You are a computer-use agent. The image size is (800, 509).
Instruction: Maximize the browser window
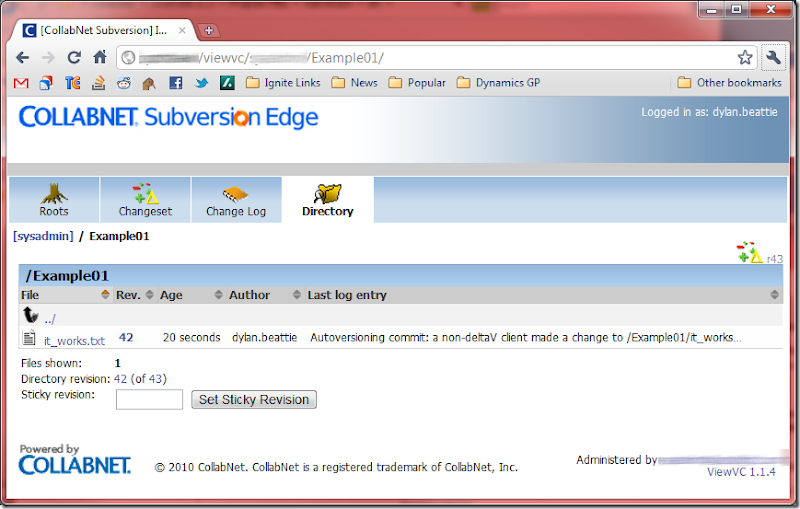[736, 10]
